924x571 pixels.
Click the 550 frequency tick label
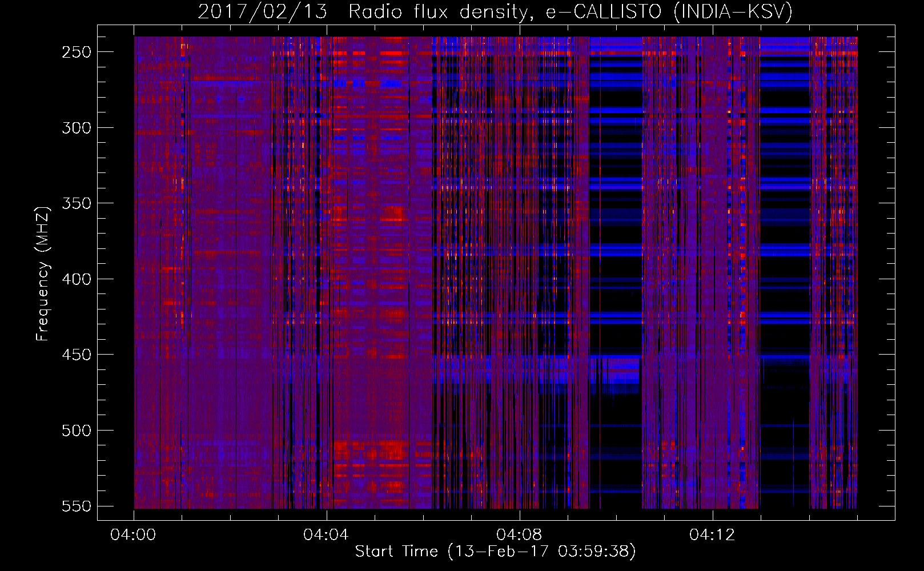77,506
